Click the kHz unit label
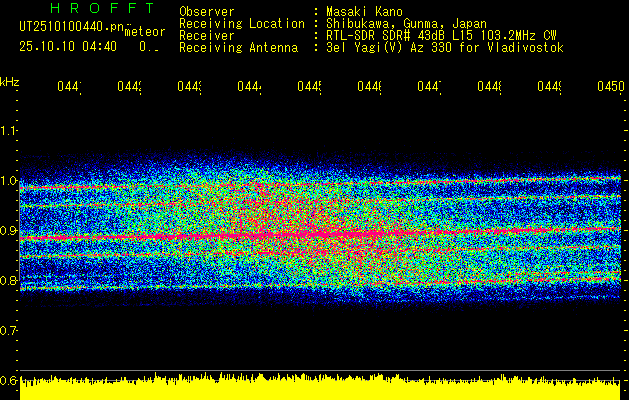The width and height of the screenshot is (629, 400). point(10,83)
